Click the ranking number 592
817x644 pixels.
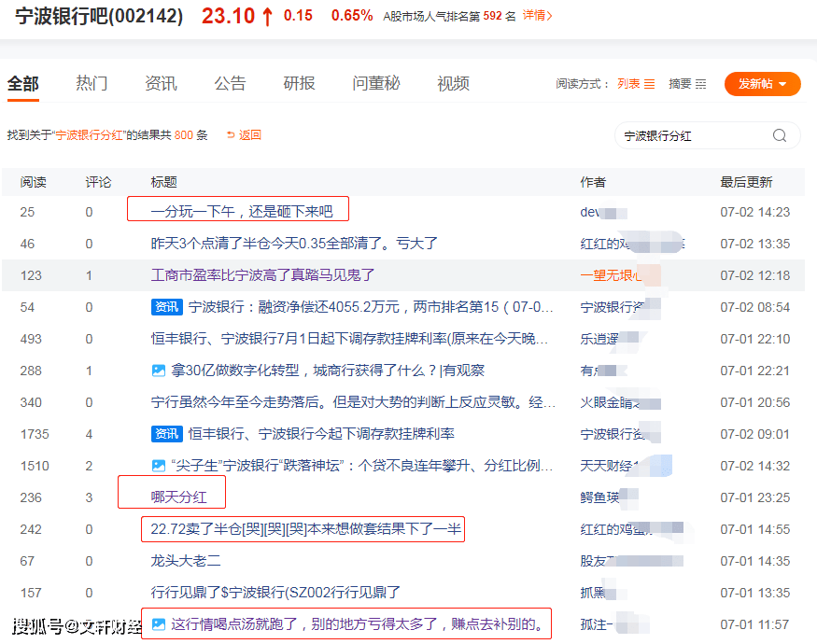tap(492, 16)
